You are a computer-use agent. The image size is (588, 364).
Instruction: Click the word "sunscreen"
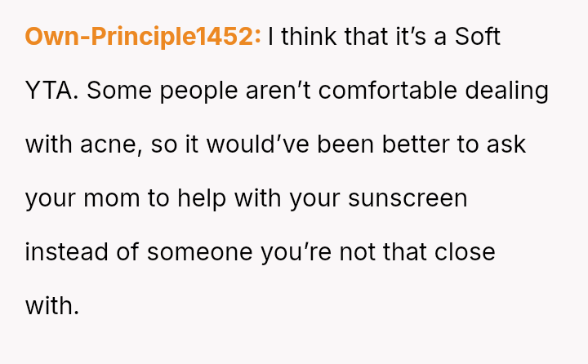click(x=408, y=198)
